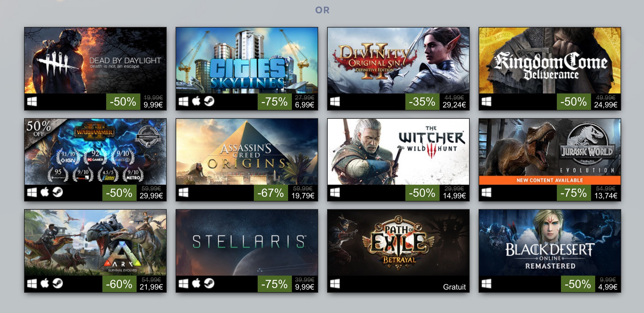
Task: Open the Divinity Original Sin II banner
Action: coord(398,60)
